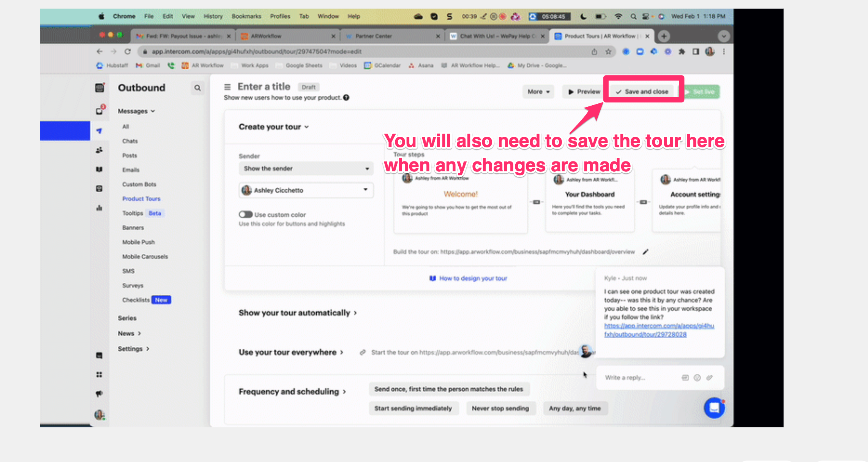Expand Use your tour everywhere
This screenshot has width=868, height=462.
pos(291,352)
